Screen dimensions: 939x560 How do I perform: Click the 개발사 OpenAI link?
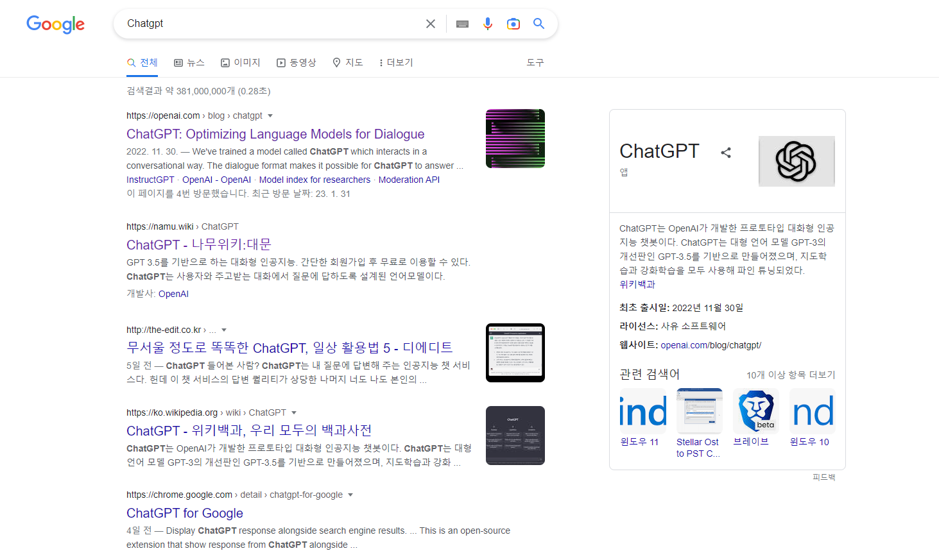click(x=173, y=294)
